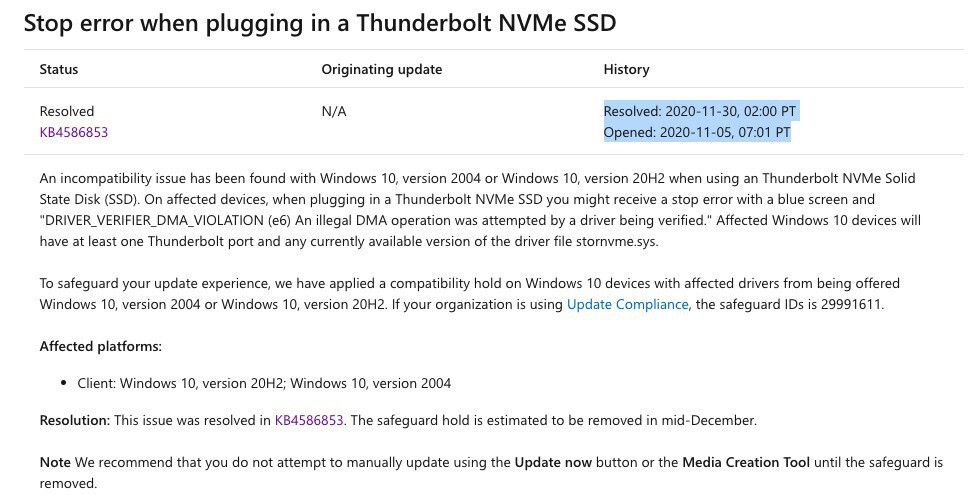This screenshot has width=977, height=495.
Task: Click the History column header
Action: point(626,69)
